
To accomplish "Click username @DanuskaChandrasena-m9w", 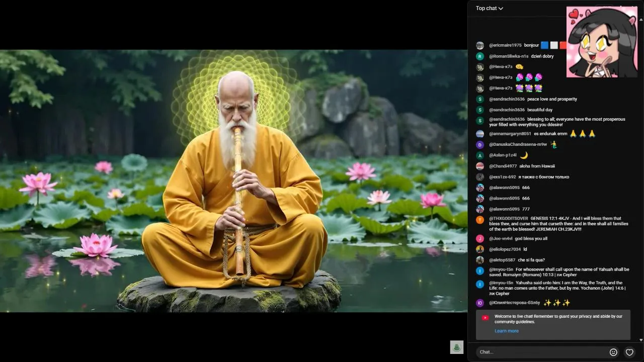I will (x=518, y=145).
